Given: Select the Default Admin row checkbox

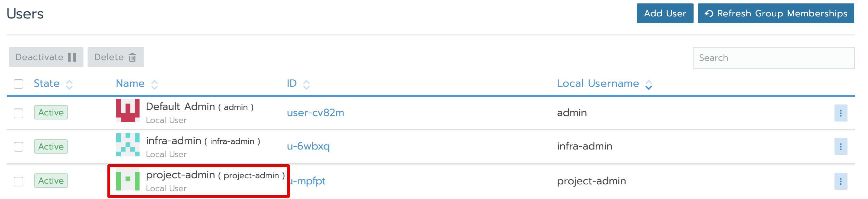Looking at the screenshot, I should point(18,113).
